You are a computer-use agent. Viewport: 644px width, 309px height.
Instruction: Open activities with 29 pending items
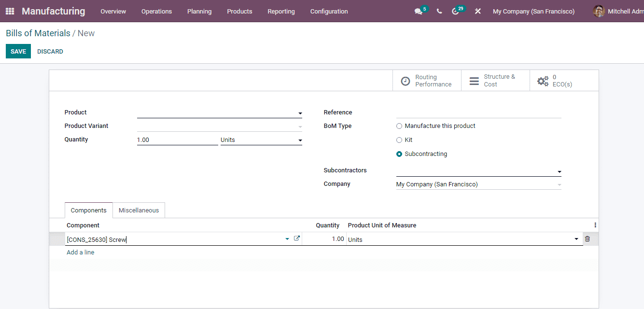pos(456,11)
